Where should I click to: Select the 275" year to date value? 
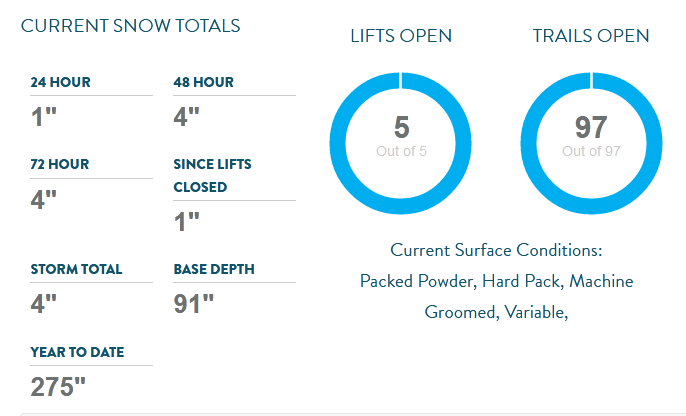58,387
